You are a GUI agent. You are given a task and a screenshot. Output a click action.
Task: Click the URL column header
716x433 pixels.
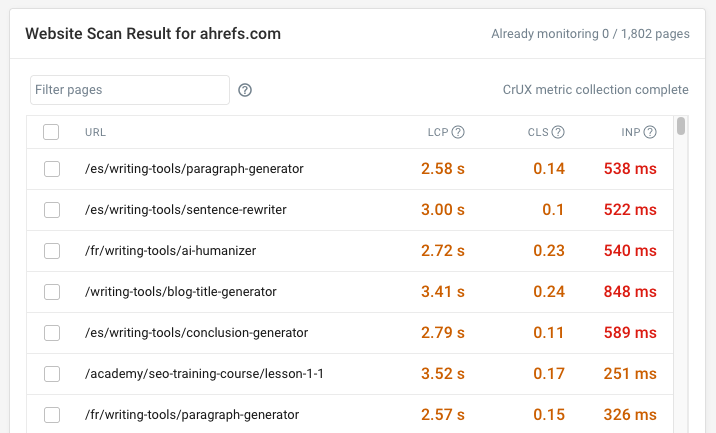coord(96,132)
